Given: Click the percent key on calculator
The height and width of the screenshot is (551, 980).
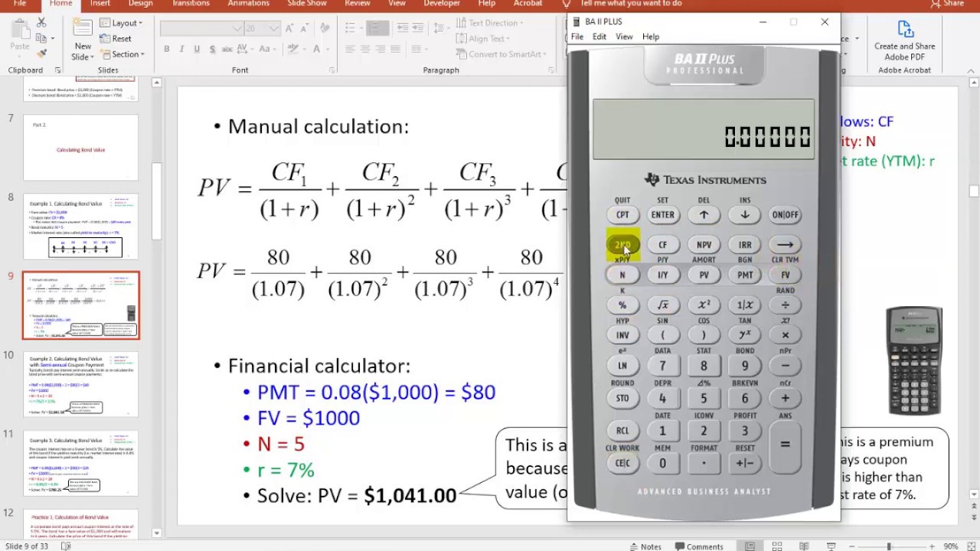Looking at the screenshot, I should tap(622, 305).
